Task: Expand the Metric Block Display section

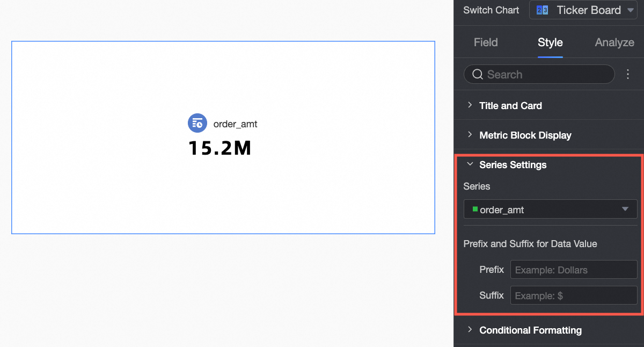Action: coord(548,135)
